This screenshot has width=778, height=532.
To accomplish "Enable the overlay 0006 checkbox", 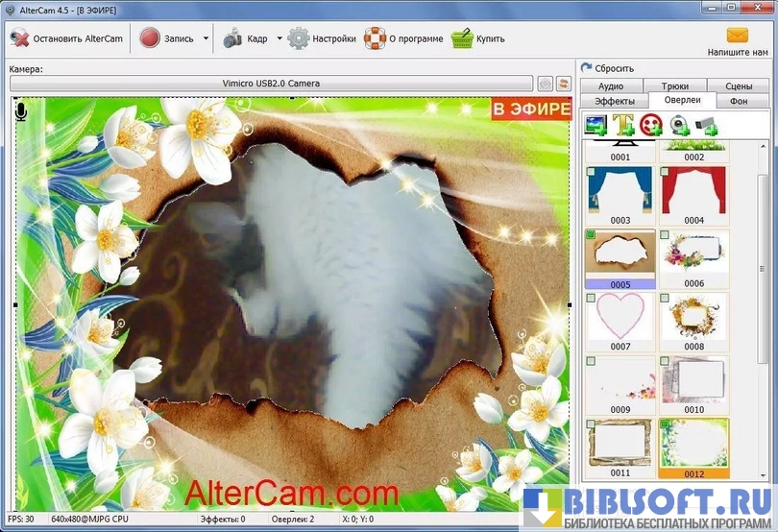I will tap(665, 234).
